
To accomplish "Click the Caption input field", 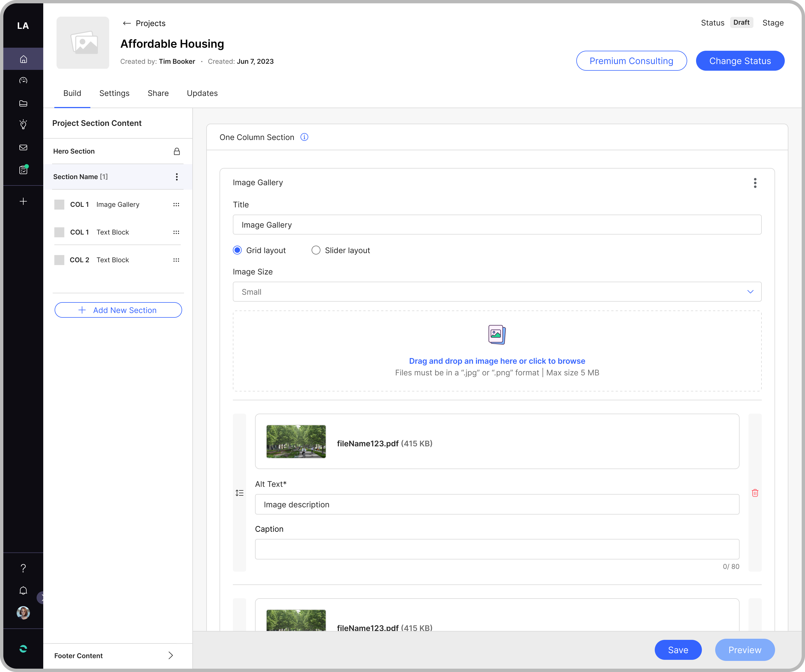I will click(497, 549).
